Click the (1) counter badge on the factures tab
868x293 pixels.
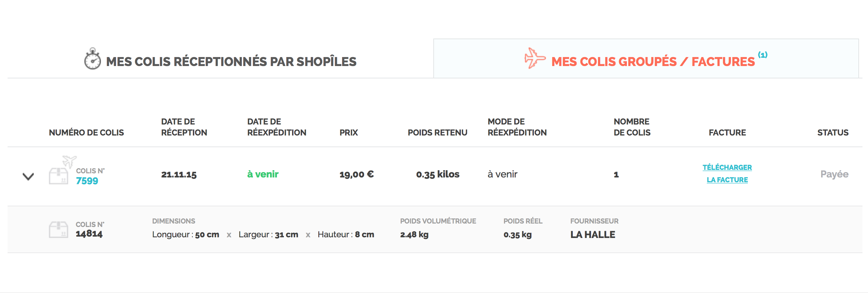tap(763, 55)
